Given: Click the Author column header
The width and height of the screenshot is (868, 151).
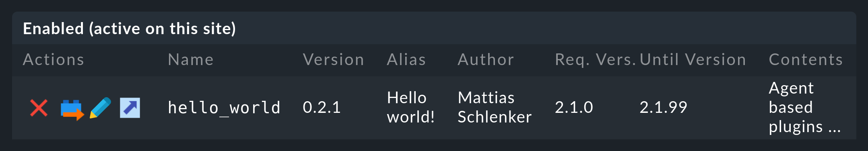Looking at the screenshot, I should 486,60.
